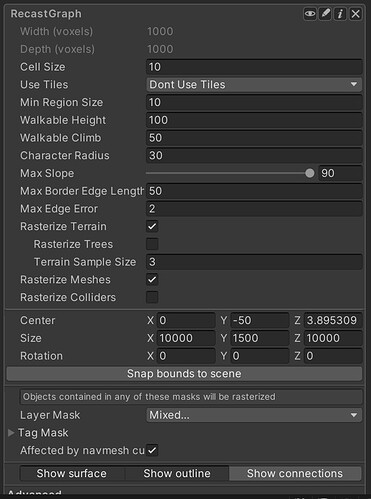Image resolution: width=371 pixels, height=499 pixels.
Task: Open the graph info icon
Action: coord(340,14)
